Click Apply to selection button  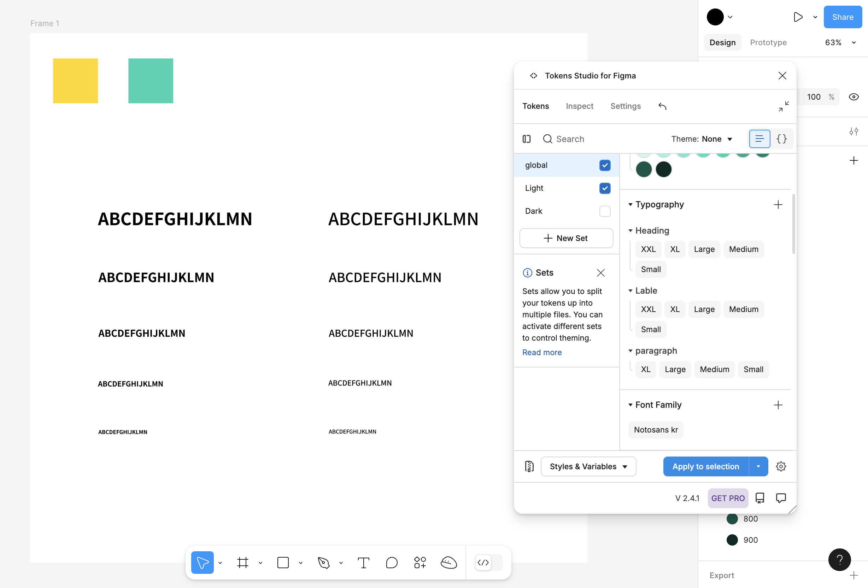pos(705,466)
